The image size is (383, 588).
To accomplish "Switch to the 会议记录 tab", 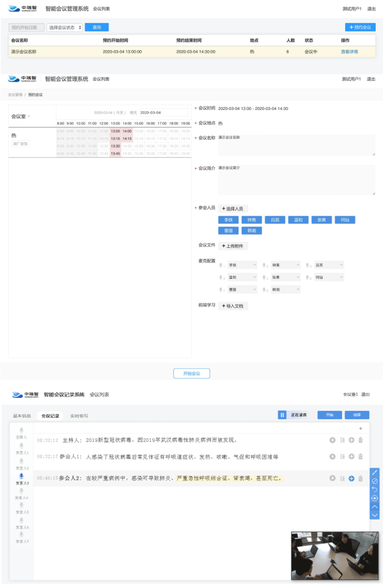I will tap(50, 416).
